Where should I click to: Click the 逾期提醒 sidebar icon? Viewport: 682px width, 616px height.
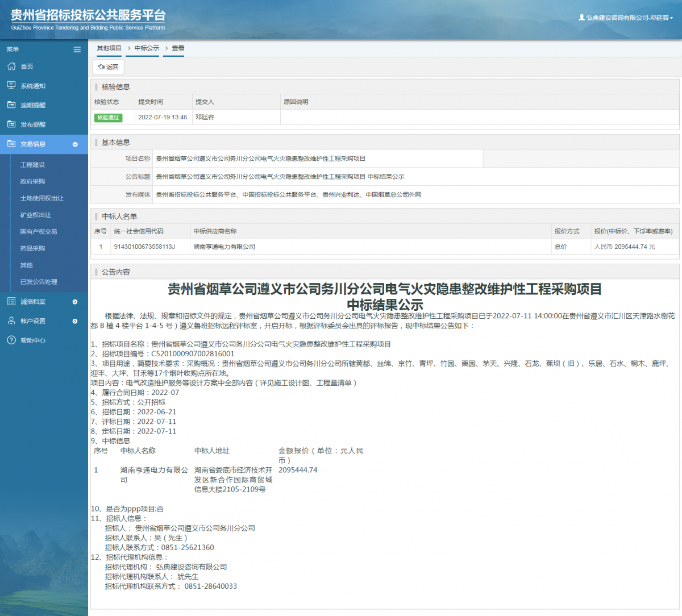(11, 105)
